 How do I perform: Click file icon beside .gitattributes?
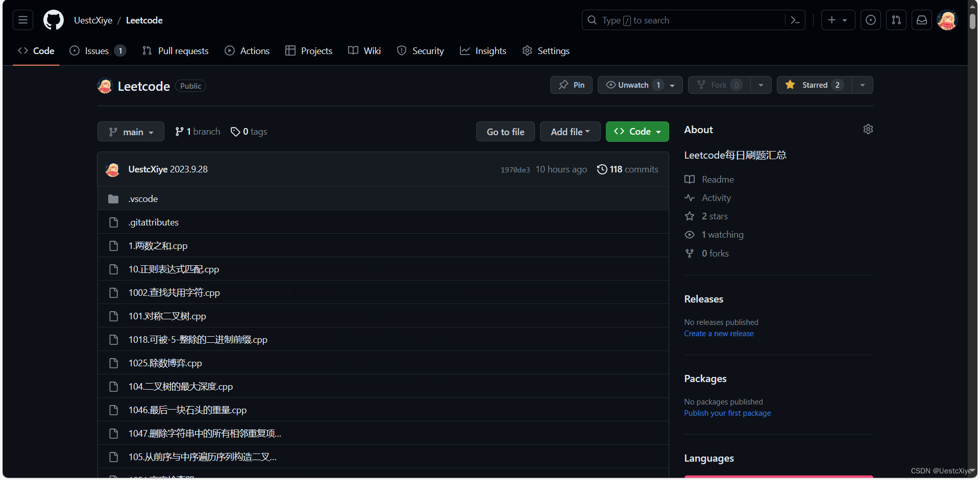coord(113,222)
